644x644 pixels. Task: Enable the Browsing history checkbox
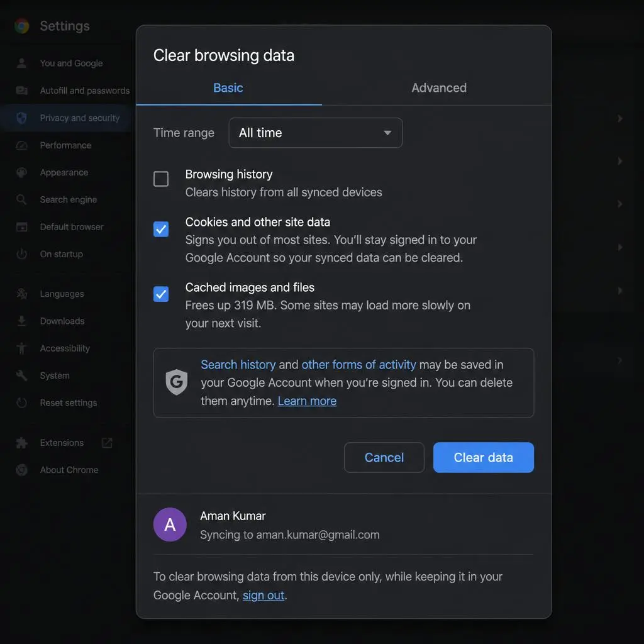[x=161, y=179]
